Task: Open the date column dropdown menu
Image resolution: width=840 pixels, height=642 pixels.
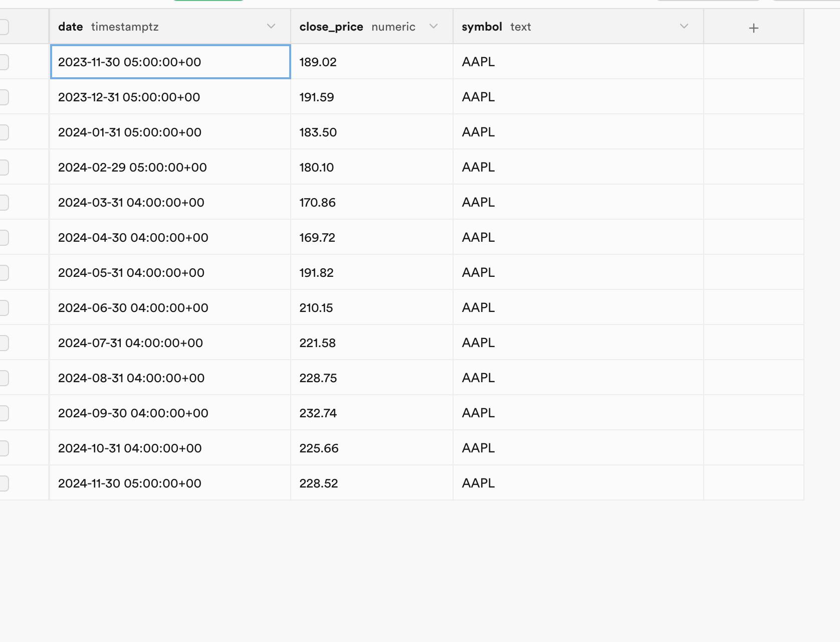Action: (271, 27)
